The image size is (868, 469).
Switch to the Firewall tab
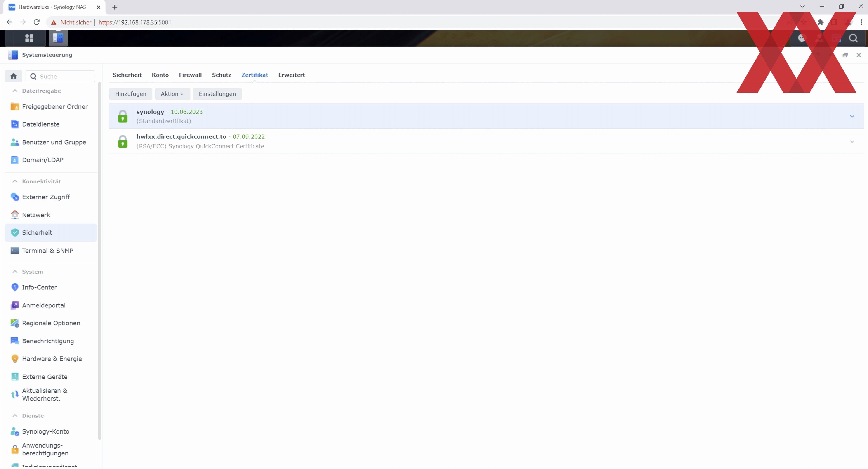[x=190, y=75]
